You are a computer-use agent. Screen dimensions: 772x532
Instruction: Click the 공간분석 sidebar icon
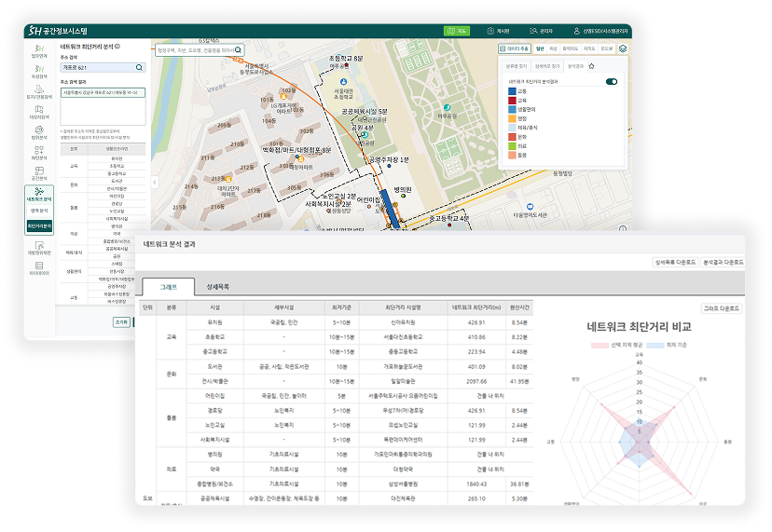click(x=39, y=171)
